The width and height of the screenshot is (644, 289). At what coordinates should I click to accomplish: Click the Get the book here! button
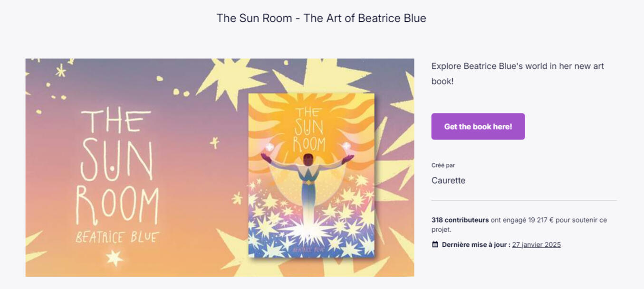pyautogui.click(x=478, y=126)
